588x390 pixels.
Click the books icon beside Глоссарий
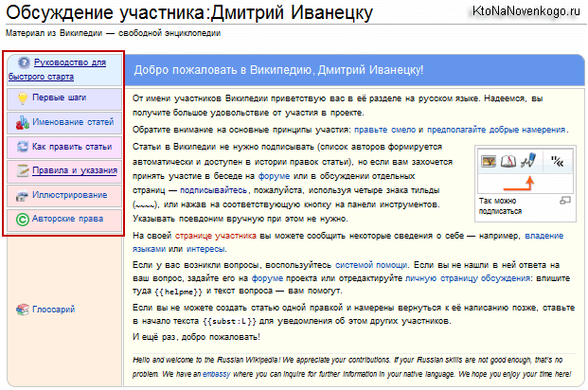(x=23, y=310)
